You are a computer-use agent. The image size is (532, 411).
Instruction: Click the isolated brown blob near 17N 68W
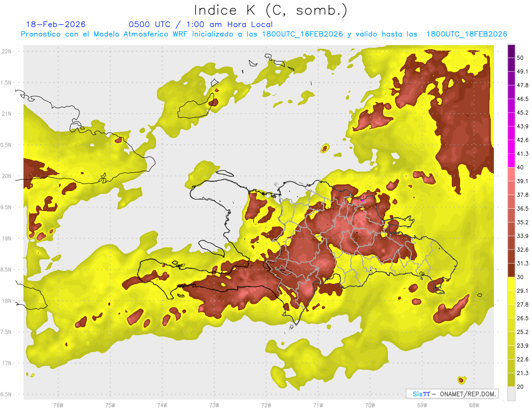pyautogui.click(x=462, y=380)
